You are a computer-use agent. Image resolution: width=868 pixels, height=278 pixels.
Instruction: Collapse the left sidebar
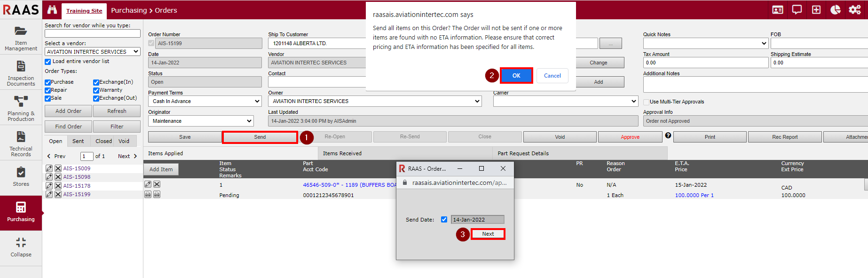pos(21,247)
